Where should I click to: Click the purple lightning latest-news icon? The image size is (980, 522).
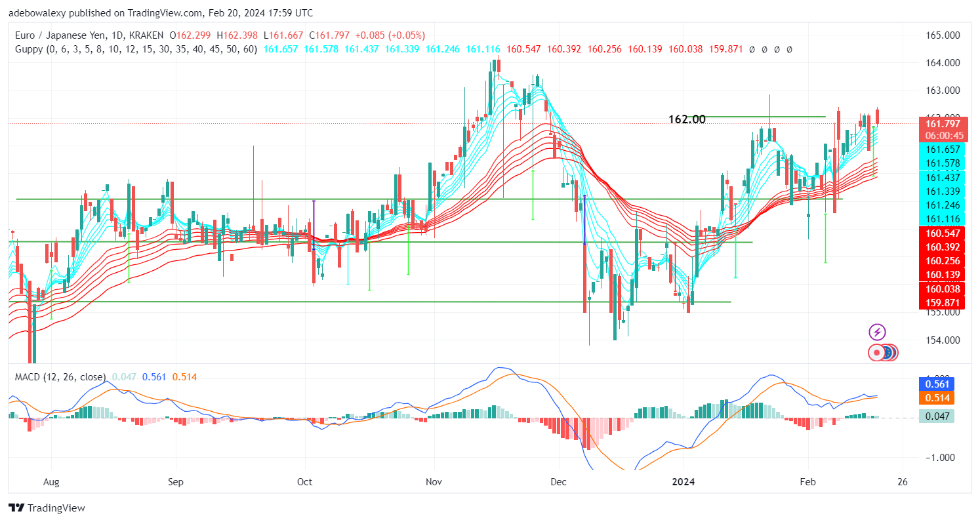point(877,332)
